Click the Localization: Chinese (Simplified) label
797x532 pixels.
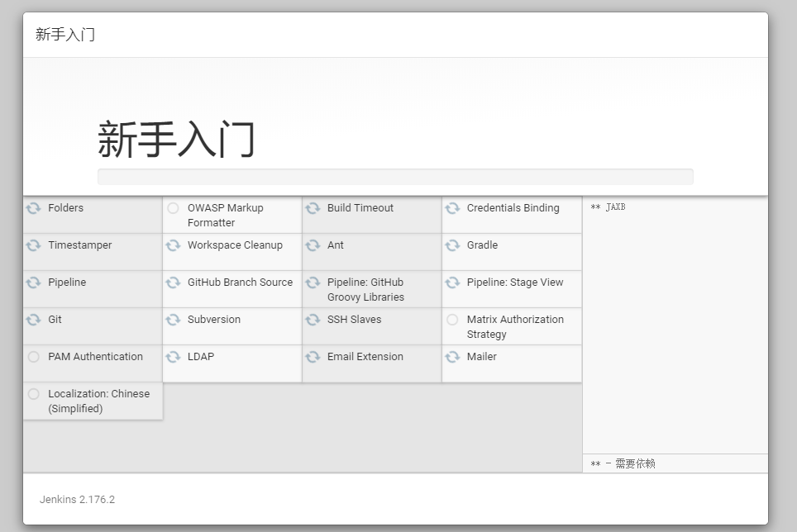pos(98,401)
